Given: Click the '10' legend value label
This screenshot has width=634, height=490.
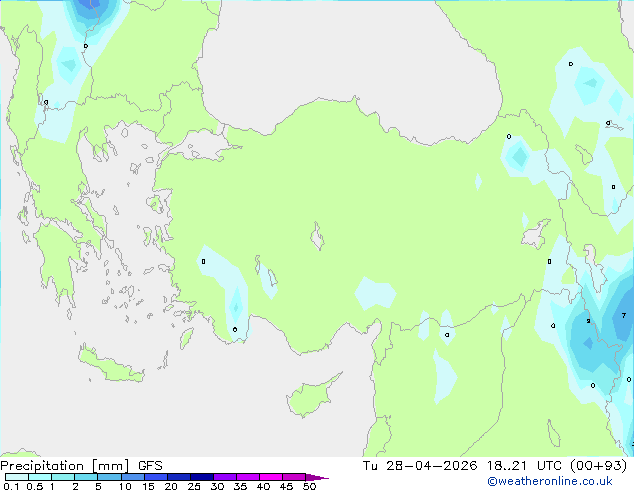Looking at the screenshot, I should (x=125, y=486).
